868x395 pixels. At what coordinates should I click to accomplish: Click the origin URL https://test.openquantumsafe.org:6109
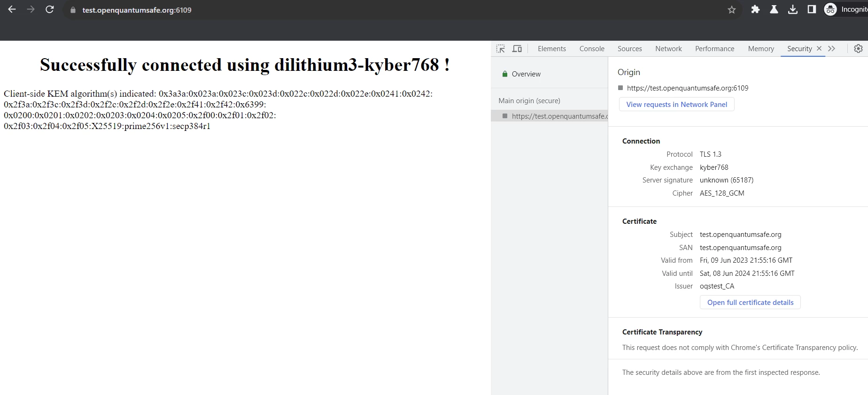tap(688, 88)
